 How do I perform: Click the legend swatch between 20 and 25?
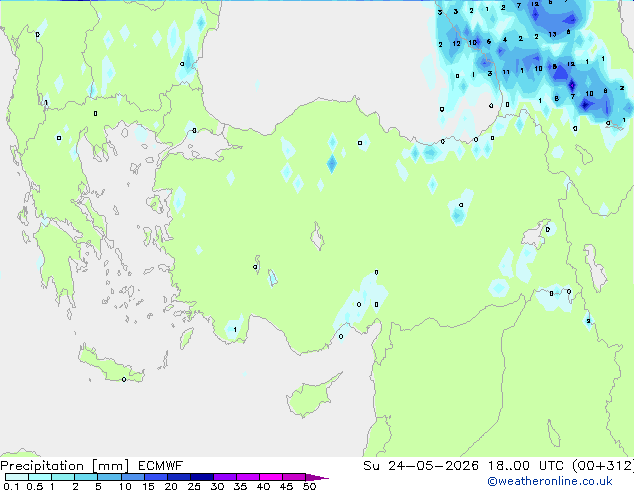point(179,477)
